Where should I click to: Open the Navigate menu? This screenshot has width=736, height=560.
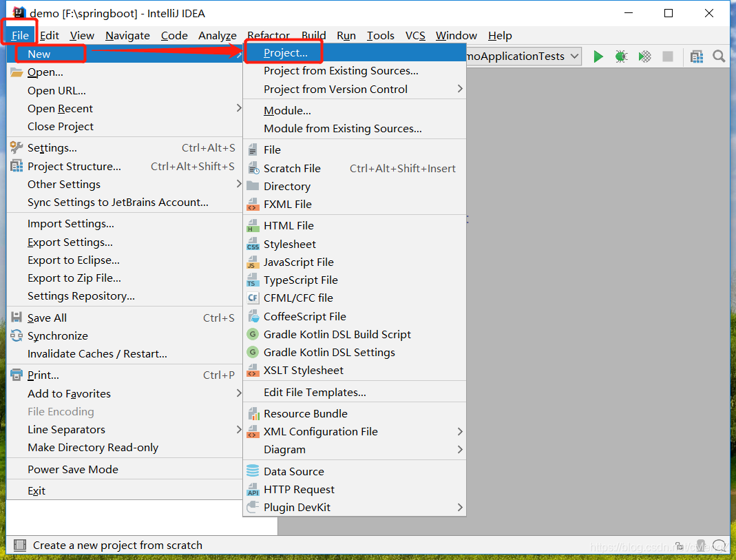[127, 36]
